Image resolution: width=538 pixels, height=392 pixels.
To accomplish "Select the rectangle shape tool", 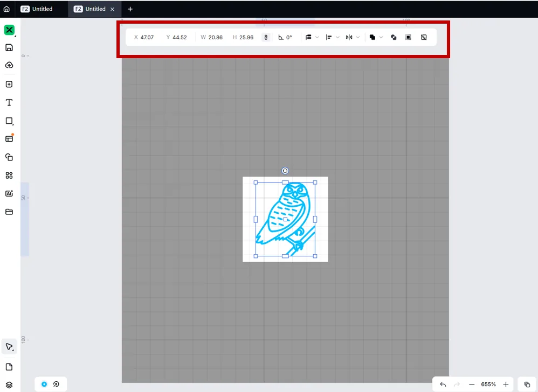I will pyautogui.click(x=9, y=121).
